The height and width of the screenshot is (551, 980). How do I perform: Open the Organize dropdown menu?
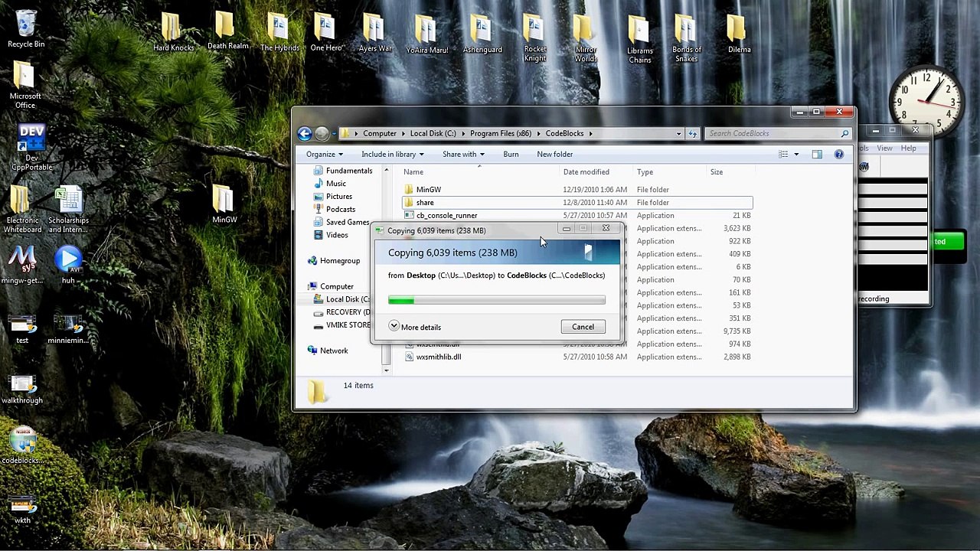click(325, 155)
